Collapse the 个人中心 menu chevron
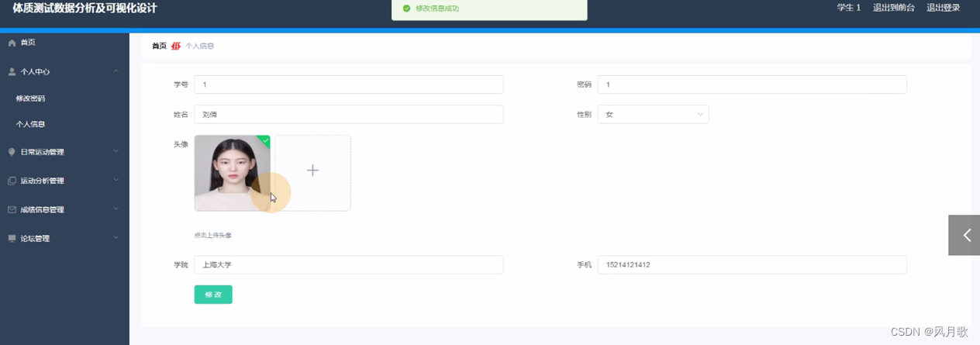This screenshot has width=980, height=345. click(x=116, y=71)
